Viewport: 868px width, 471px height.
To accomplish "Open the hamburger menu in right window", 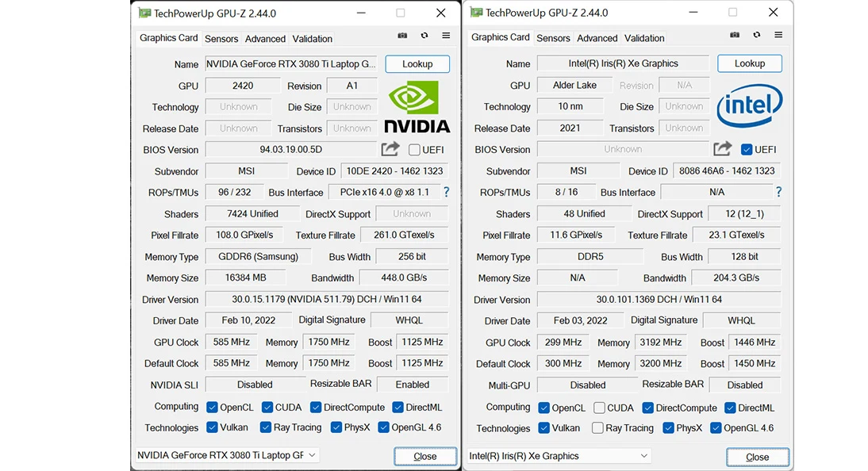I will (778, 36).
